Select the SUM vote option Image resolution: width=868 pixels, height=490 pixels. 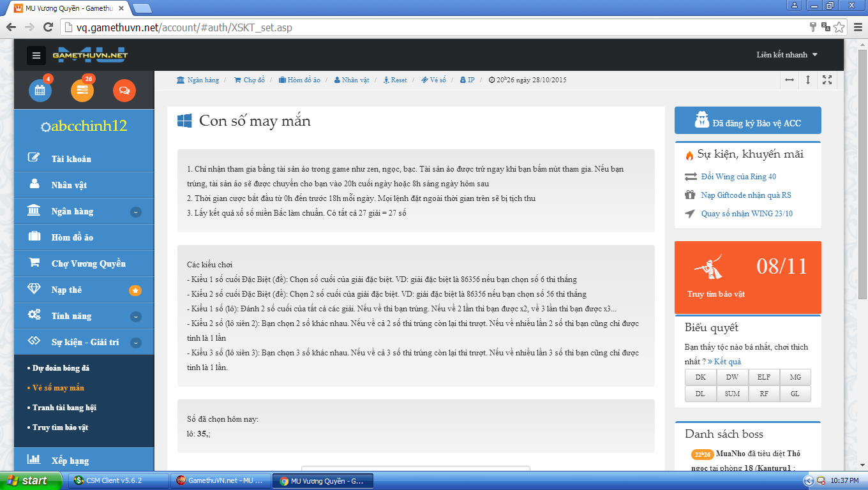point(732,394)
